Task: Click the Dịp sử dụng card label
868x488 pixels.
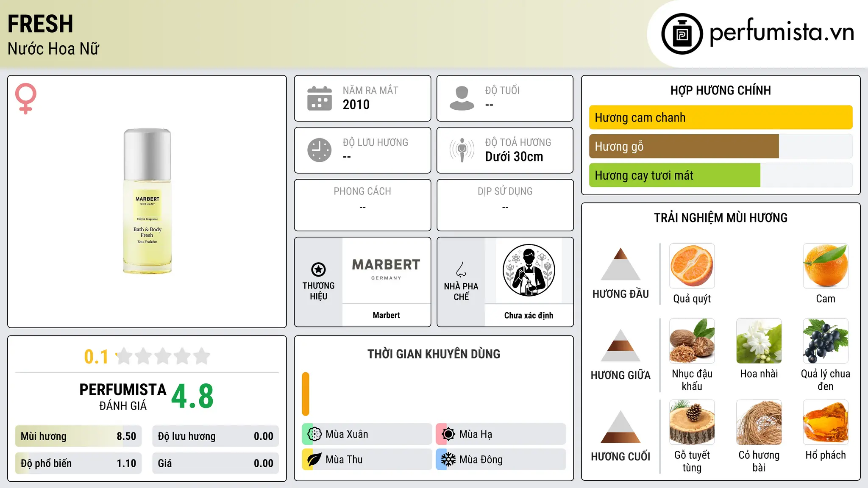Action: [x=505, y=191]
